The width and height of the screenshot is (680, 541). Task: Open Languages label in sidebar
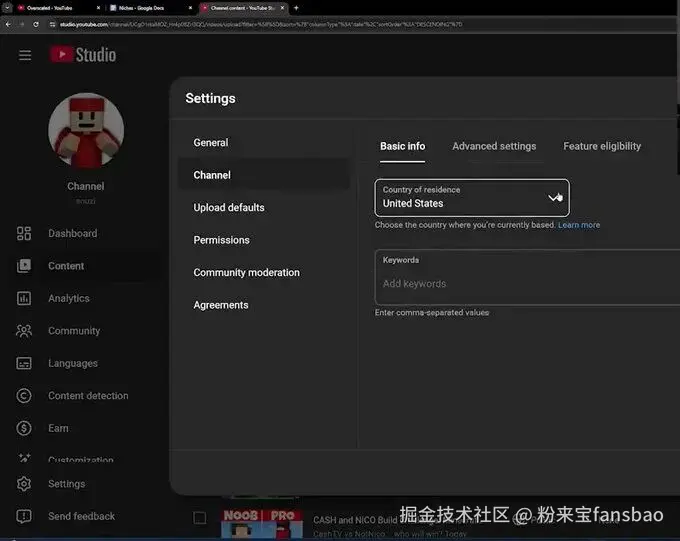[x=73, y=363]
